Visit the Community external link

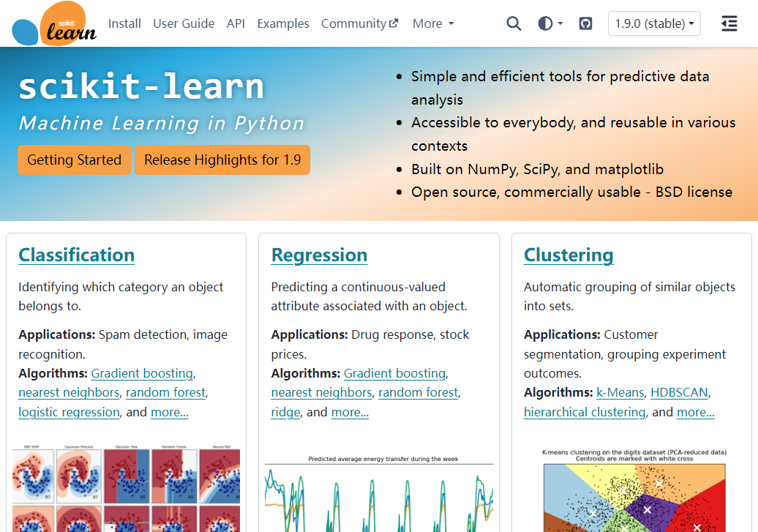[x=360, y=23]
